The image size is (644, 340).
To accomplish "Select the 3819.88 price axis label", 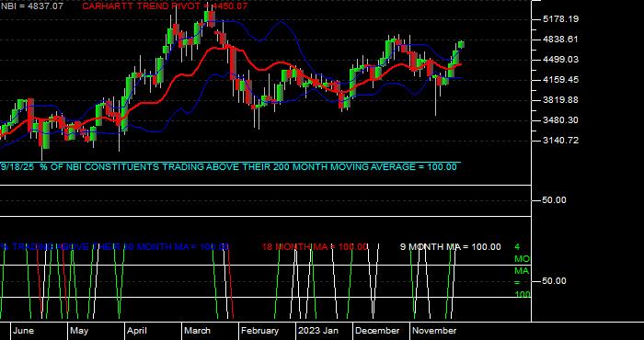I will coord(560,99).
